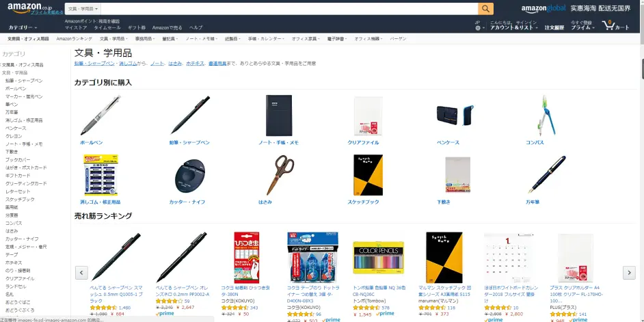Expand アカウント&リスト dropdown
Screen dimensions: 644x322
514,27
